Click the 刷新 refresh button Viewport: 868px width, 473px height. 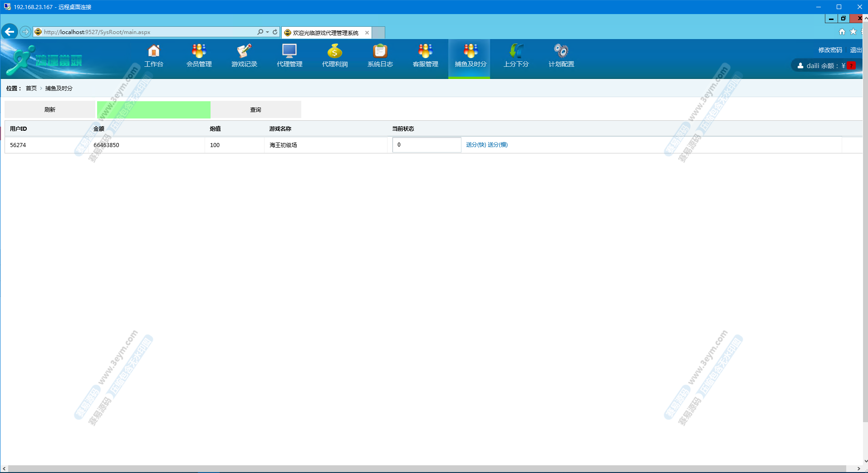[50, 110]
